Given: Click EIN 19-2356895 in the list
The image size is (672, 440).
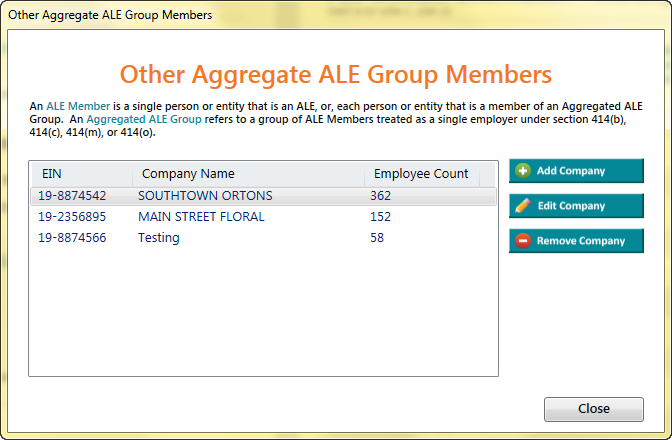Looking at the screenshot, I should [72, 217].
